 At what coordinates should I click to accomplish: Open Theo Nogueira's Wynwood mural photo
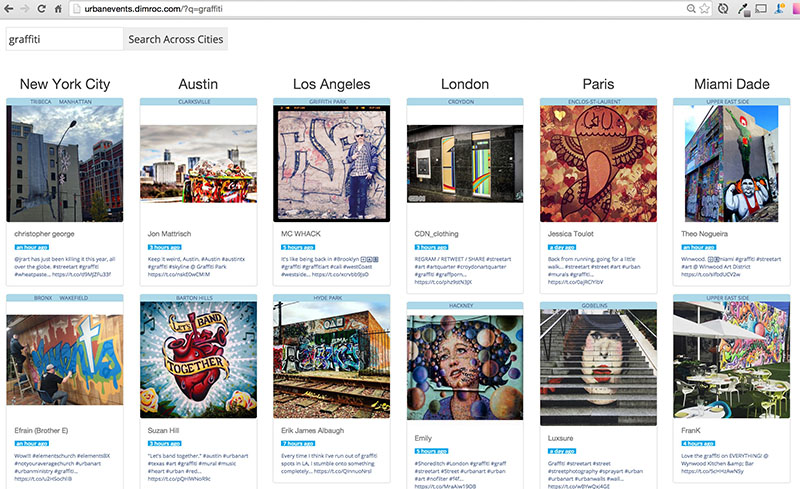[x=732, y=164]
